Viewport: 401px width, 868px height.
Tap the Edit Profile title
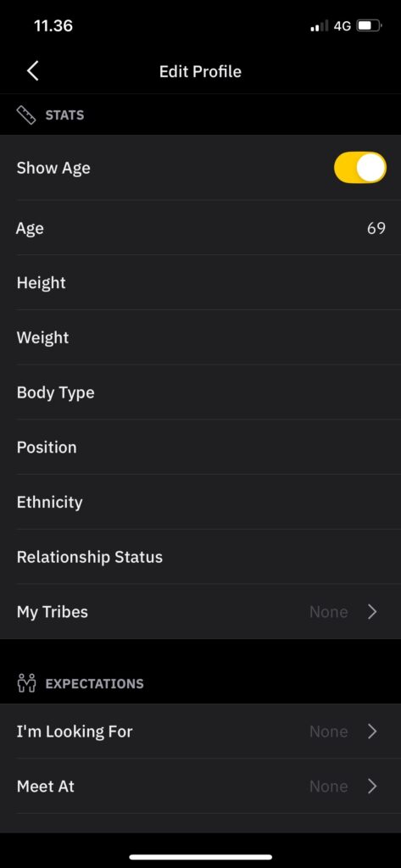(200, 71)
